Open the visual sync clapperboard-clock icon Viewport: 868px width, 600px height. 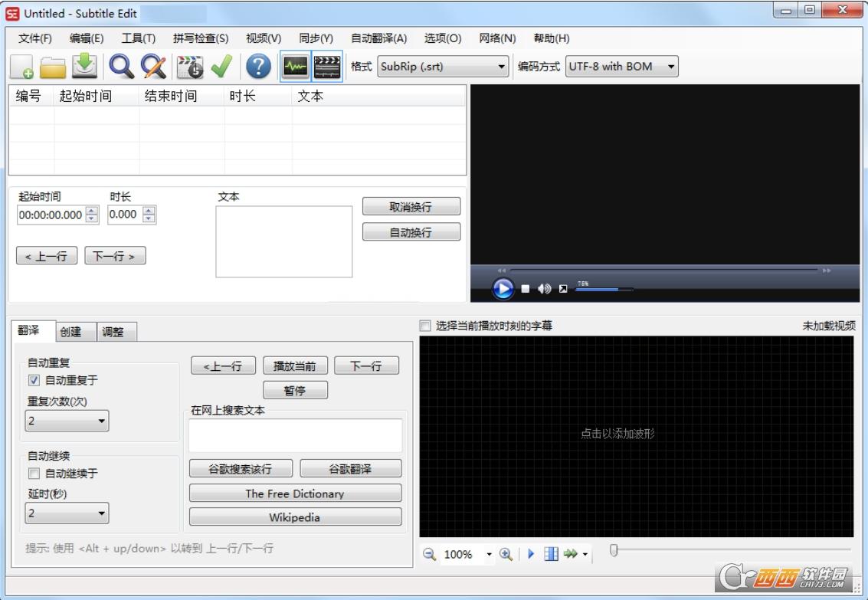[x=190, y=67]
